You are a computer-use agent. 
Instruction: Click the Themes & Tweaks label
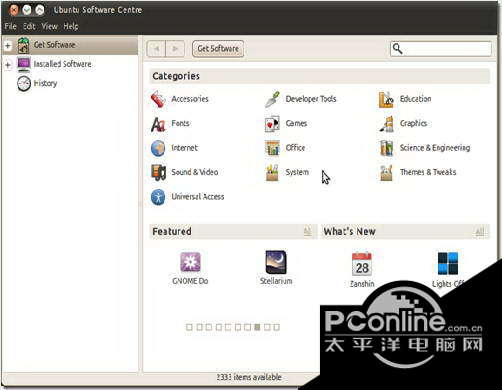[x=428, y=172]
